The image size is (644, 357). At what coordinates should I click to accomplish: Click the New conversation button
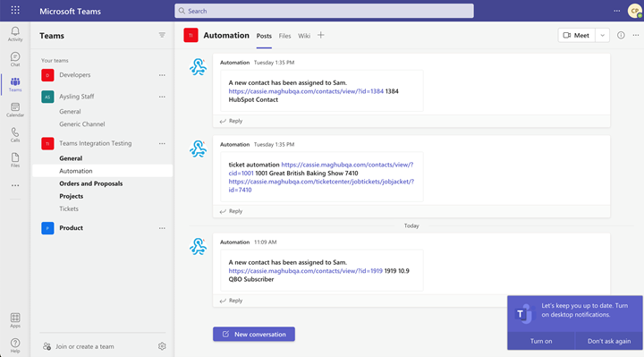254,334
